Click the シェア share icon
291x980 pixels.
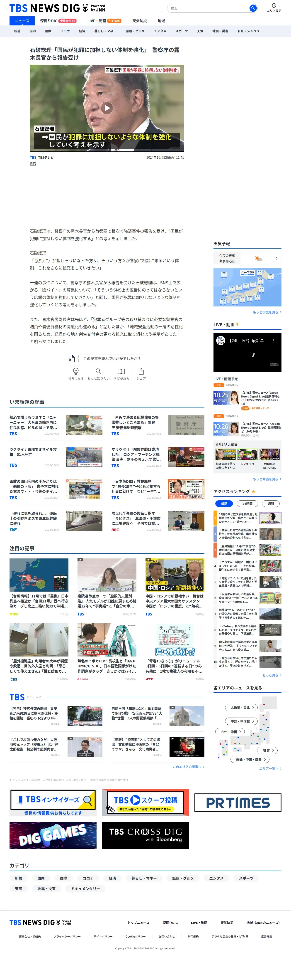[x=141, y=371]
